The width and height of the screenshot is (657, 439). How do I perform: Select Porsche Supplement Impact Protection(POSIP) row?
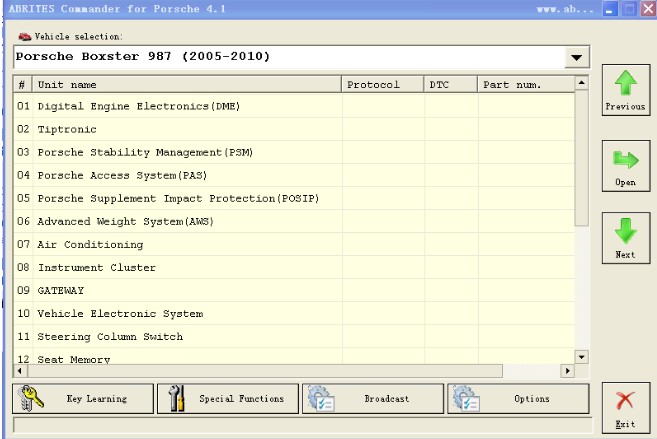(x=294, y=198)
